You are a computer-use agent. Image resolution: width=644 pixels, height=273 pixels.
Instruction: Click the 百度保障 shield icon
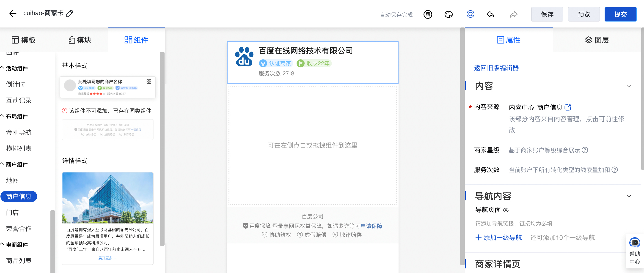point(245,226)
